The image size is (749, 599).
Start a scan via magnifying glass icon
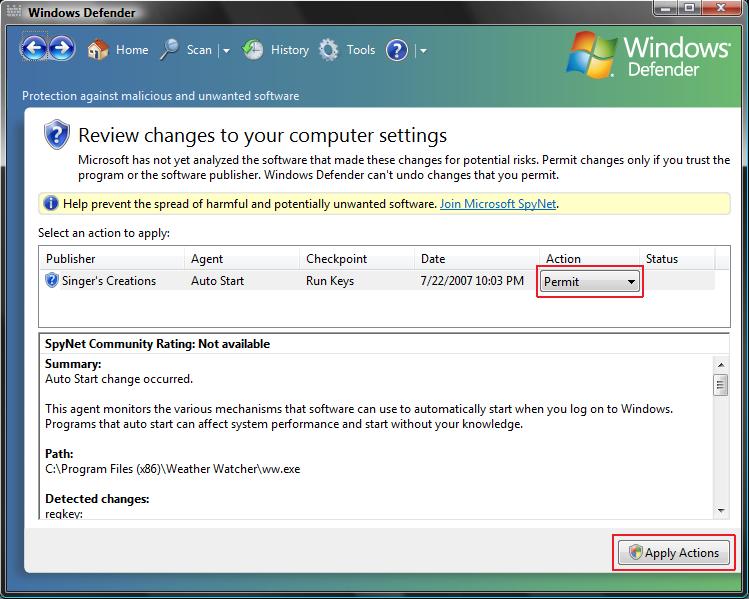point(169,50)
